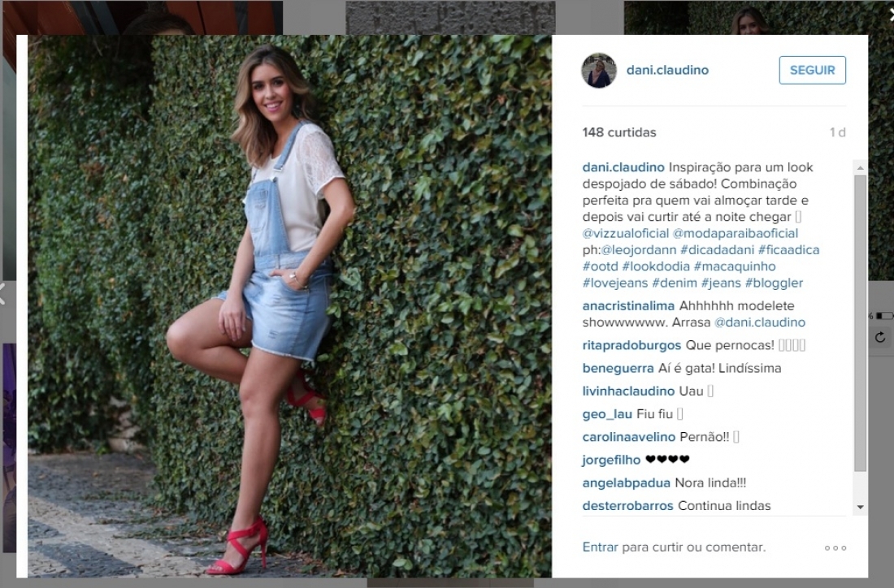The width and height of the screenshot is (894, 588).
Task: Click Entrar link to log in
Action: coord(600,547)
